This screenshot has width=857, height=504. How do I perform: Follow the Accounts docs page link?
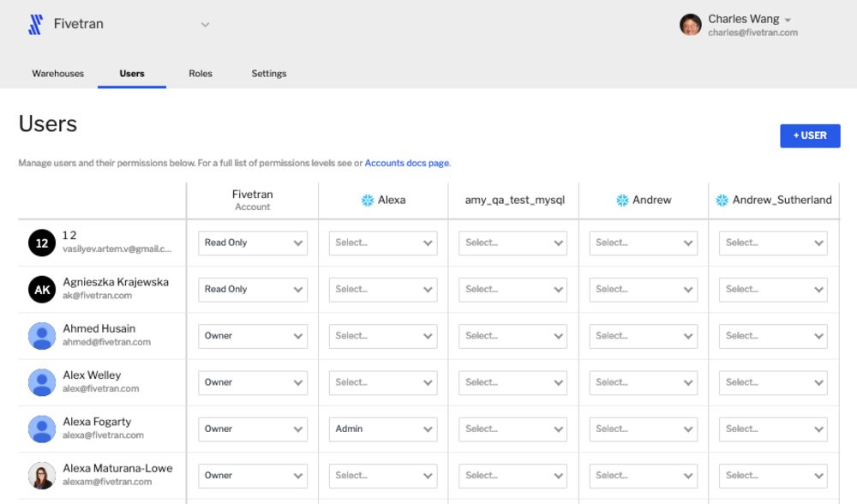pyautogui.click(x=407, y=163)
